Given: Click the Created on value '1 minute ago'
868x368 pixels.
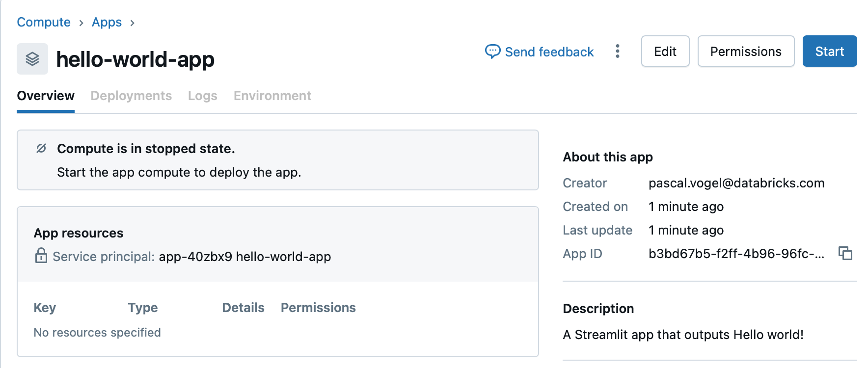Looking at the screenshot, I should (x=686, y=207).
